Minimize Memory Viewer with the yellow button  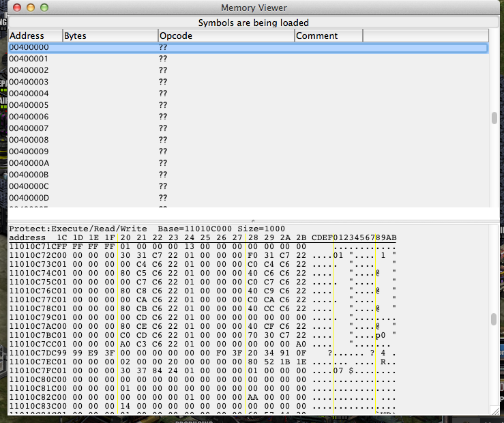click(x=31, y=8)
